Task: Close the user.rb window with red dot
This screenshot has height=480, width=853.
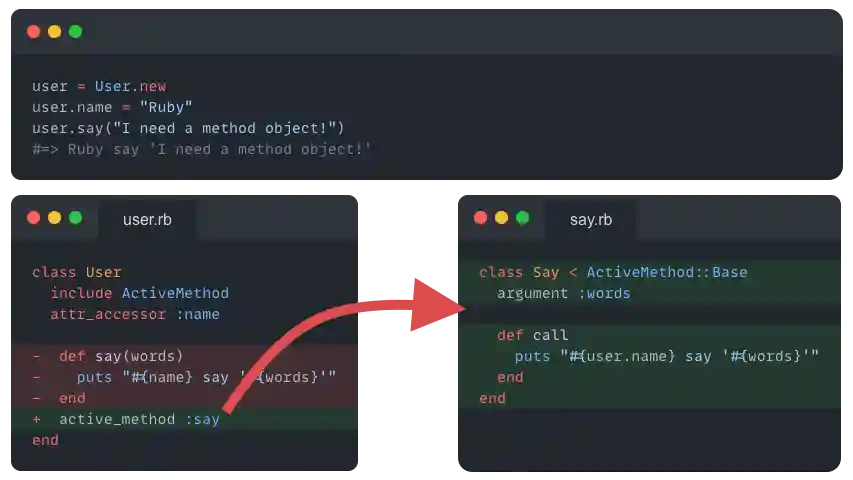Action: [x=33, y=218]
